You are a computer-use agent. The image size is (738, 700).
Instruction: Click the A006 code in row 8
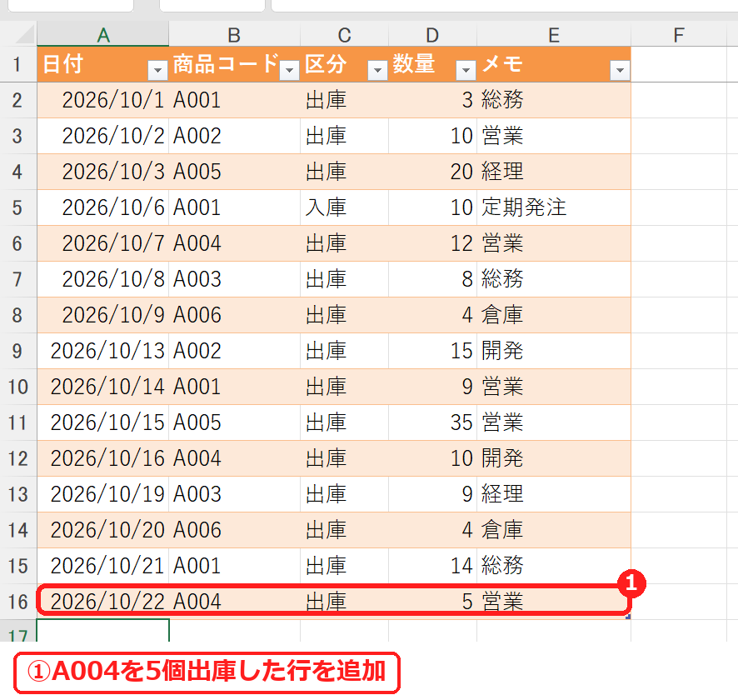[234, 315]
